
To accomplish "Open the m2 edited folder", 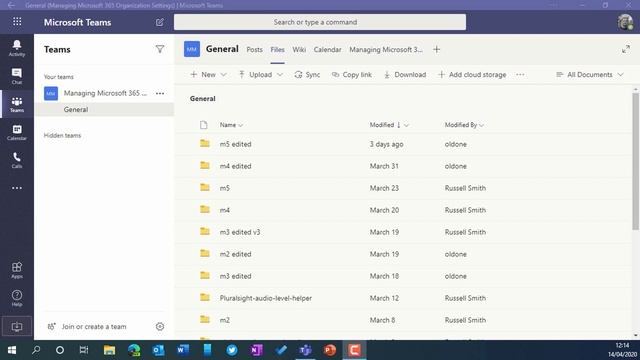I will point(236,254).
